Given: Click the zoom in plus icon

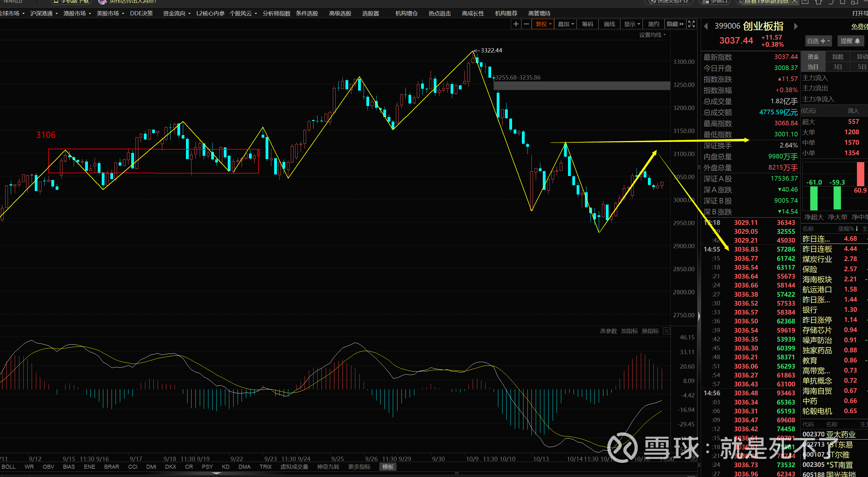Looking at the screenshot, I should [515, 24].
